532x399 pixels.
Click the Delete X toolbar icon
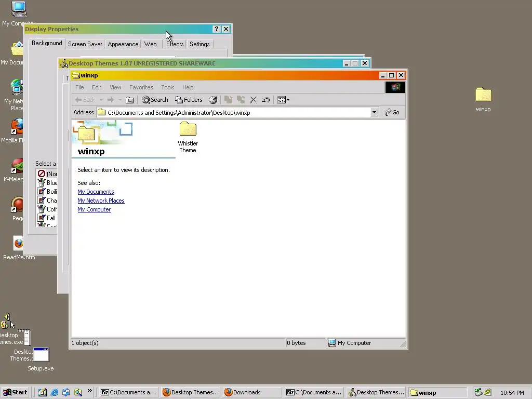[x=253, y=100]
